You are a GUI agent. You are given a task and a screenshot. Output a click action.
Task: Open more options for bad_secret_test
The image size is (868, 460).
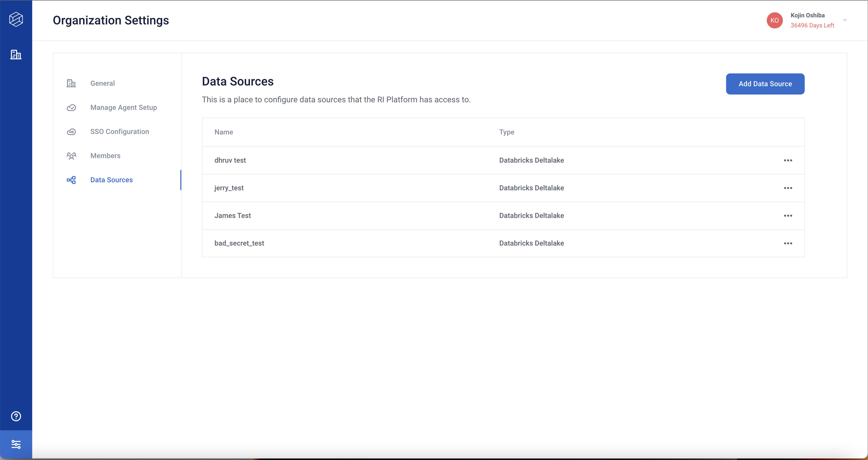[x=788, y=243]
